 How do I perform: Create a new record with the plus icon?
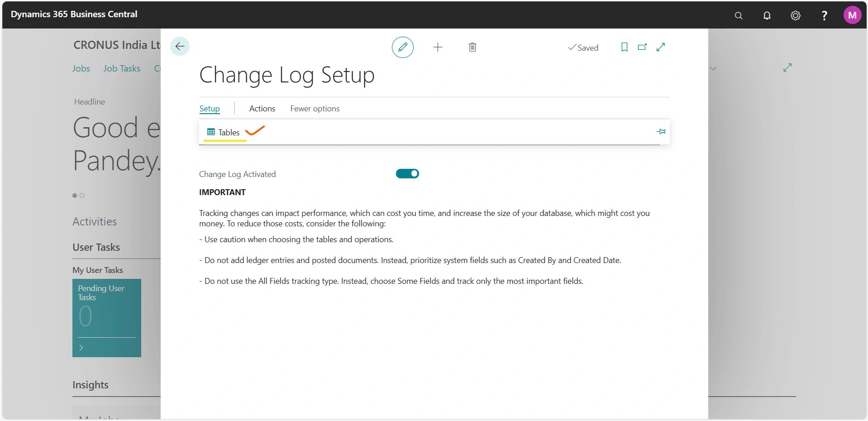[x=437, y=47]
